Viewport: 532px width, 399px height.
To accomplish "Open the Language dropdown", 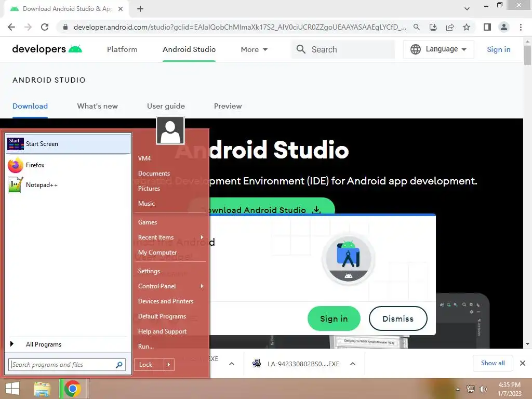I will point(438,49).
